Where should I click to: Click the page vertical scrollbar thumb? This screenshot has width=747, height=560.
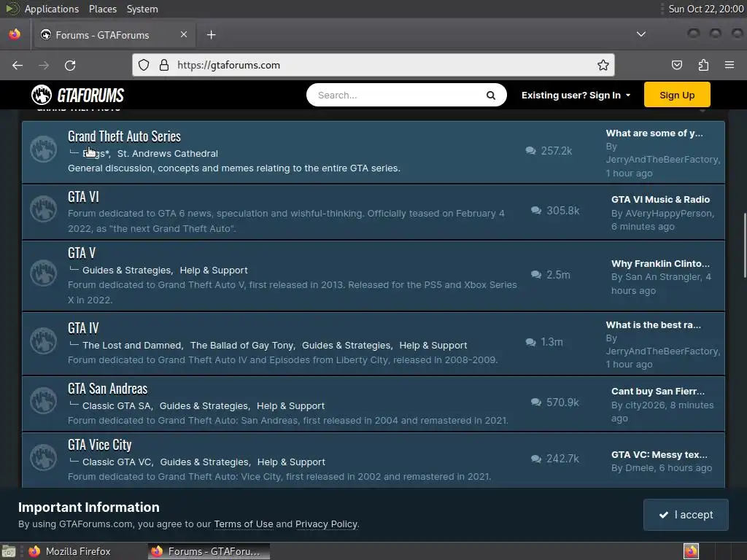tap(744, 245)
